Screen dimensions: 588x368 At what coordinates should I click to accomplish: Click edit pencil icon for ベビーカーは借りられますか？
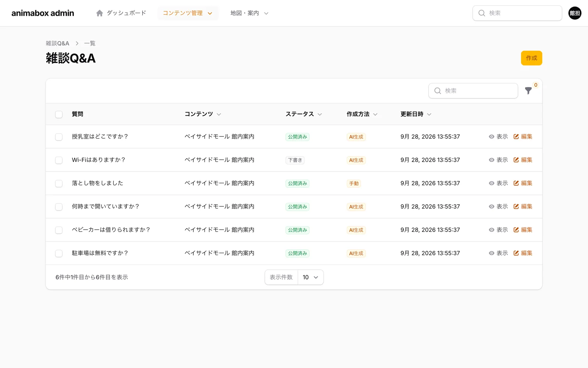pos(516,230)
